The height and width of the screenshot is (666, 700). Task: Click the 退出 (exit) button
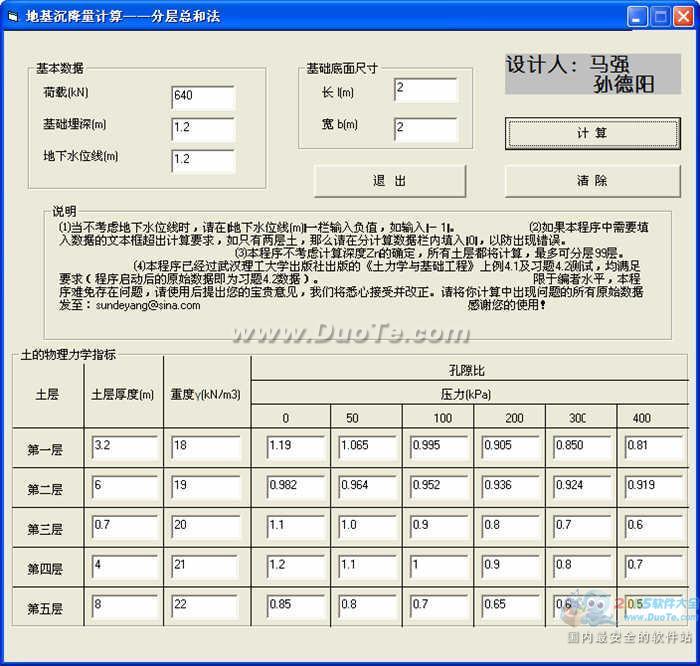(x=390, y=181)
